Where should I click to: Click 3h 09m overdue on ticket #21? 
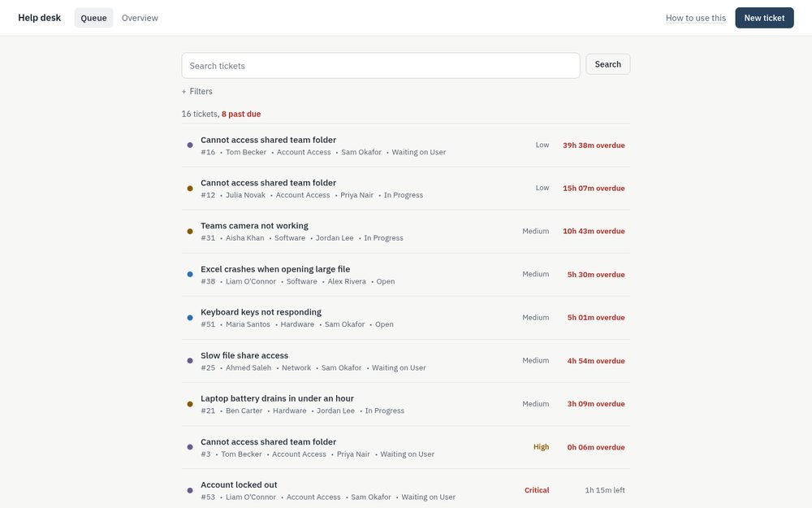point(595,404)
